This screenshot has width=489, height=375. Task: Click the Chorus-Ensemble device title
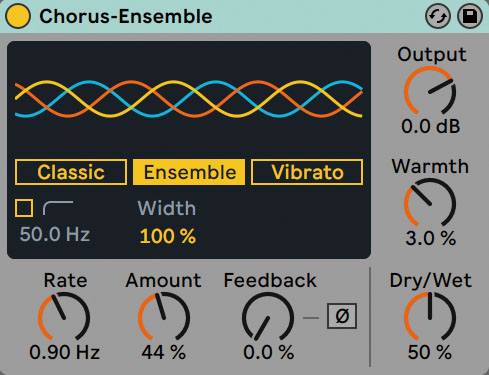point(126,16)
